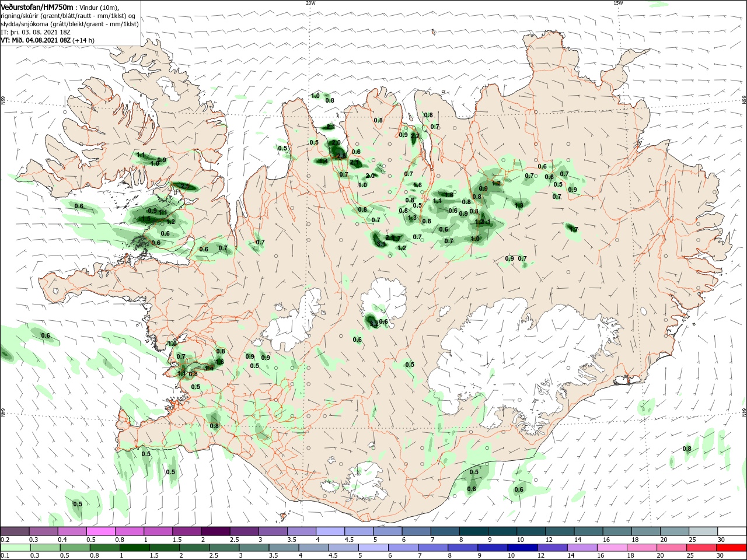Click the 1.0 value at the northernmost offshore patch
This screenshot has width=747, height=560.
click(315, 96)
